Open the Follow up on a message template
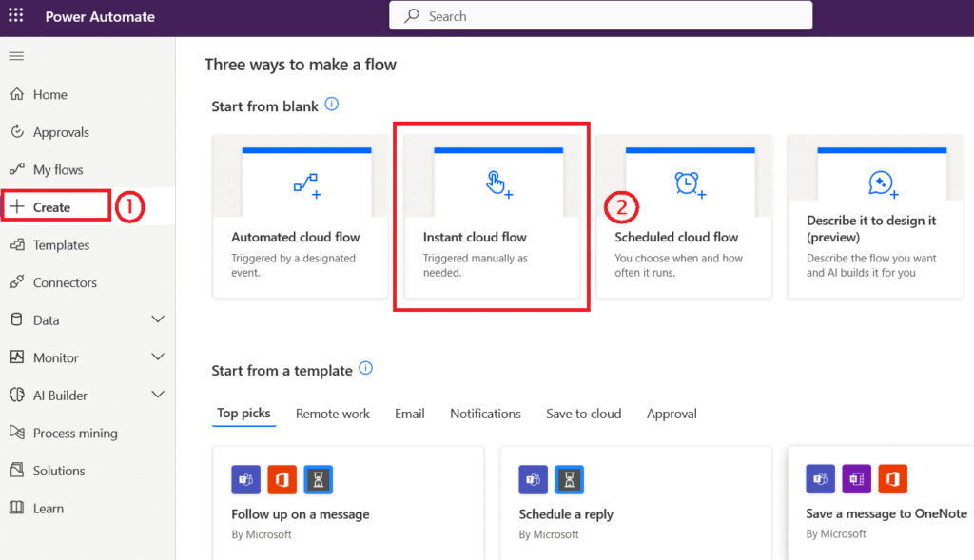This screenshot has height=560, width=974. [348, 503]
